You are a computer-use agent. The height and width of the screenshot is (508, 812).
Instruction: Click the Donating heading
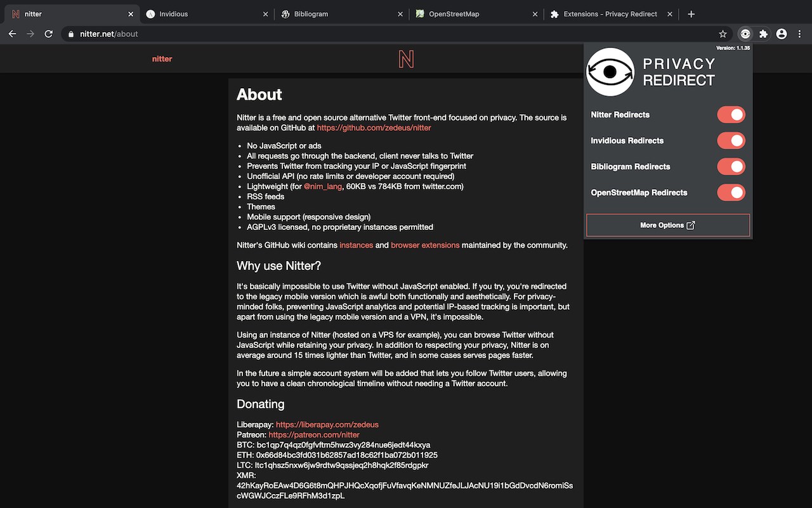260,404
